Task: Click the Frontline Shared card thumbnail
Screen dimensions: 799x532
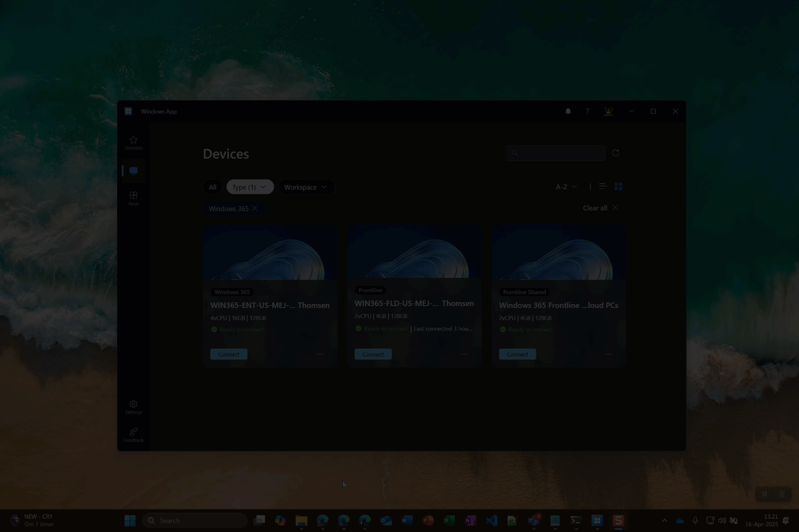Action: point(559,252)
